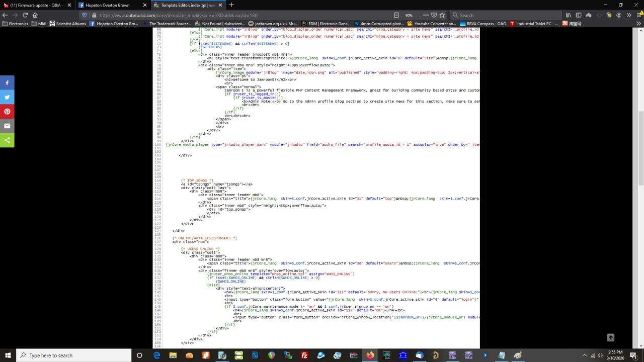Open FileZilla from the taskbar
Image resolution: width=644 pixels, height=362 pixels.
click(304, 355)
